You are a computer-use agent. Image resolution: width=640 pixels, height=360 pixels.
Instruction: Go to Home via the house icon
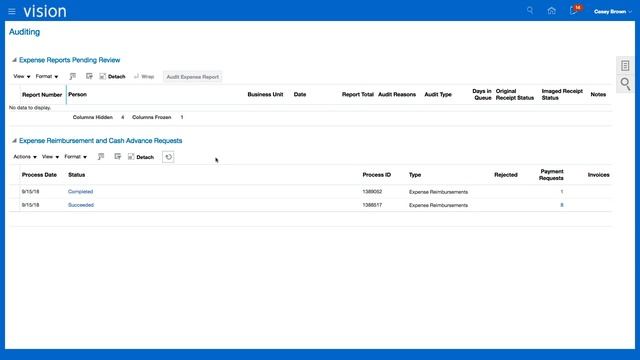coord(551,11)
